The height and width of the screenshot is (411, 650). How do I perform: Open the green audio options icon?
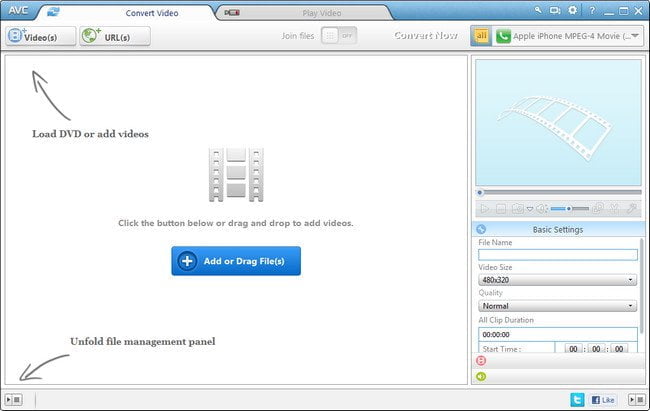click(x=481, y=376)
